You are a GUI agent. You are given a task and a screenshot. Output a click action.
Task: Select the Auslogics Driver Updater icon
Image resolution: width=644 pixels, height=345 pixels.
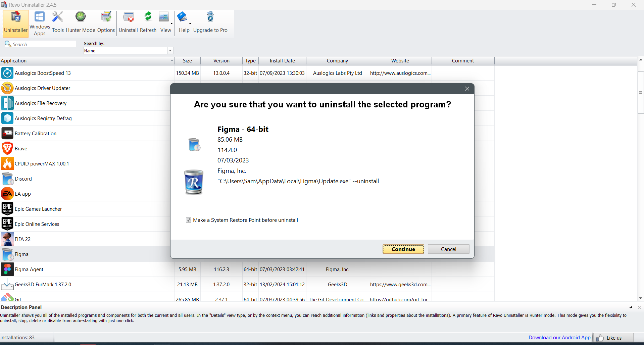(7, 88)
